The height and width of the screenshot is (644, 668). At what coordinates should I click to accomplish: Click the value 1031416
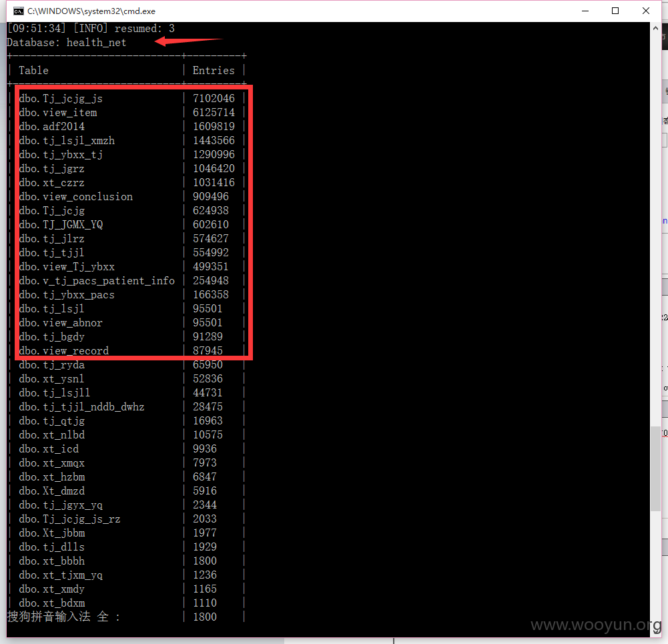214,183
